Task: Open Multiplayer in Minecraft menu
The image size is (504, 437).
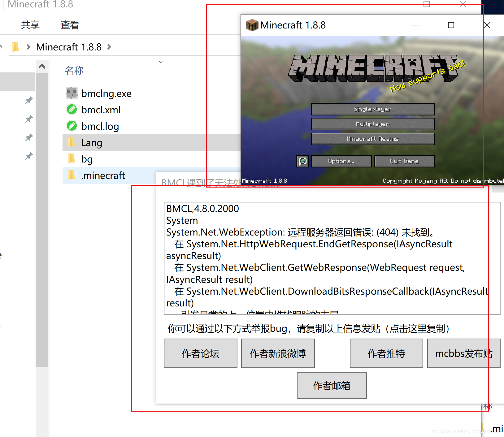Action: 373,124
